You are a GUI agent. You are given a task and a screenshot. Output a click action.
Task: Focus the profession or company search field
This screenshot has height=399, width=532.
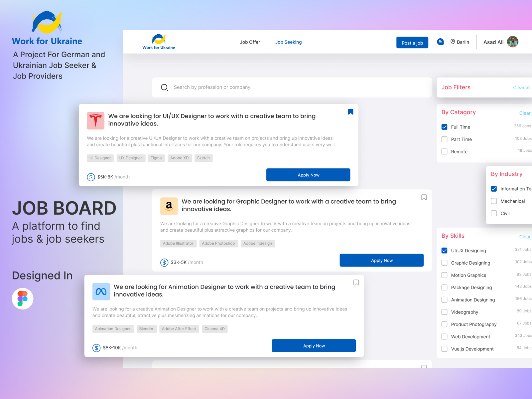coord(292,88)
